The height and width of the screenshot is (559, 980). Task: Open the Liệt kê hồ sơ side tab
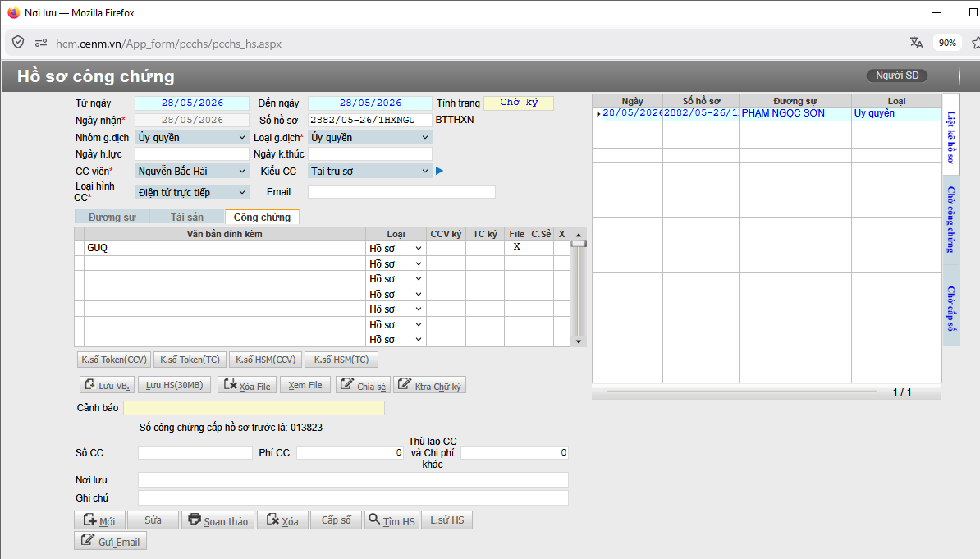950,136
